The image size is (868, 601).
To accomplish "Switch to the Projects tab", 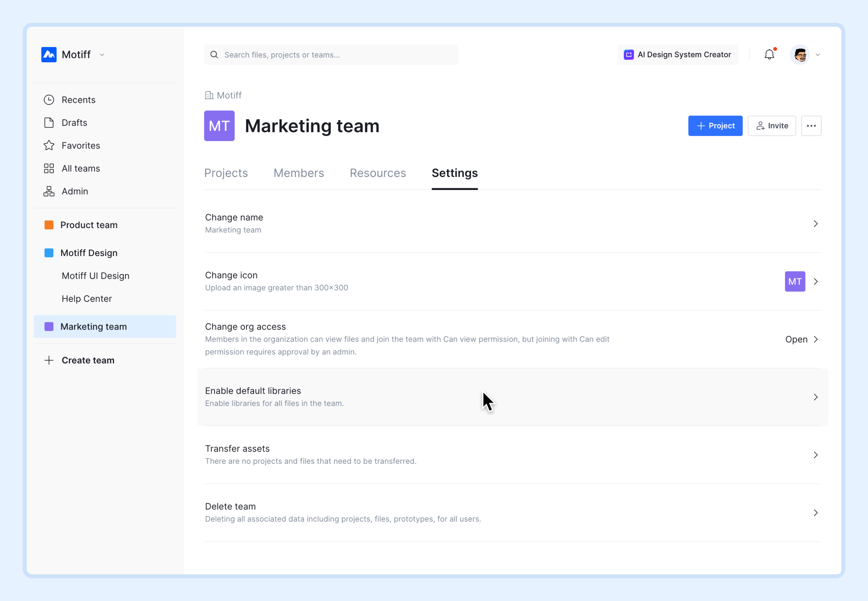I will (226, 173).
